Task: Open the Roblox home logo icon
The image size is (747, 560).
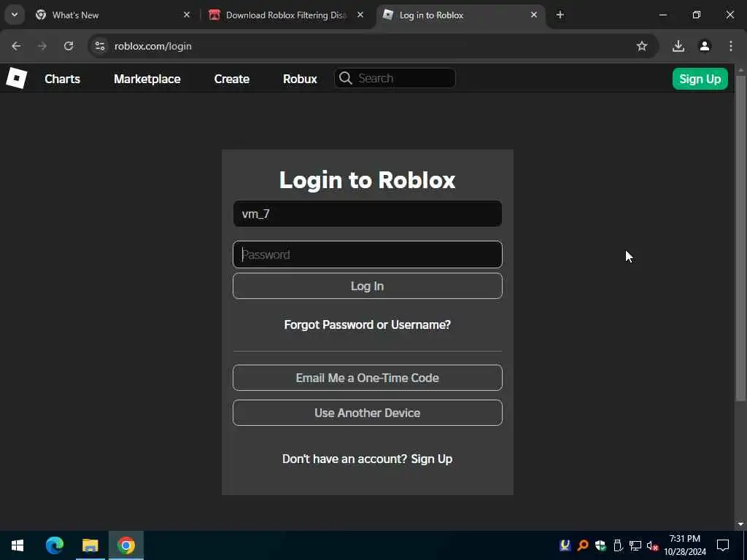Action: 17,78
